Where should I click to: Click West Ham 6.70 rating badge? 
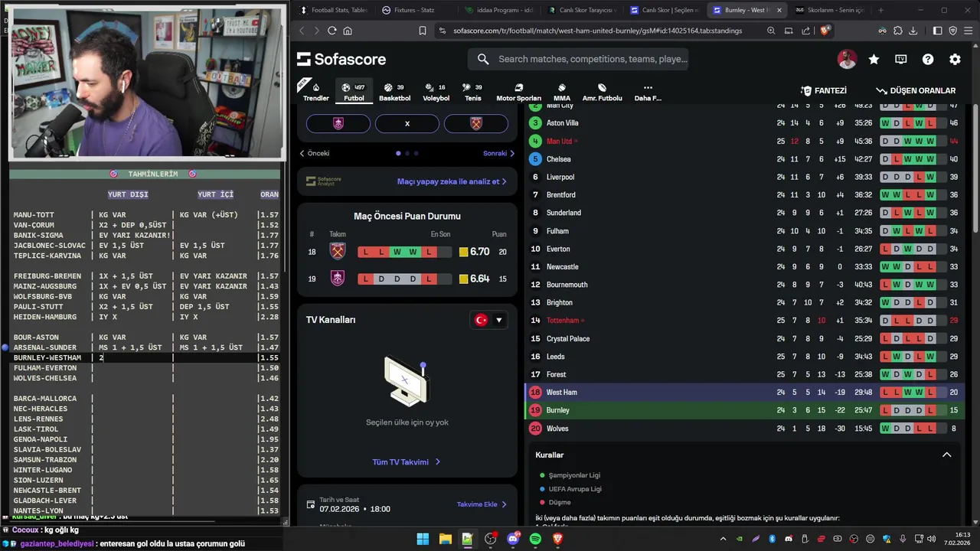point(474,252)
